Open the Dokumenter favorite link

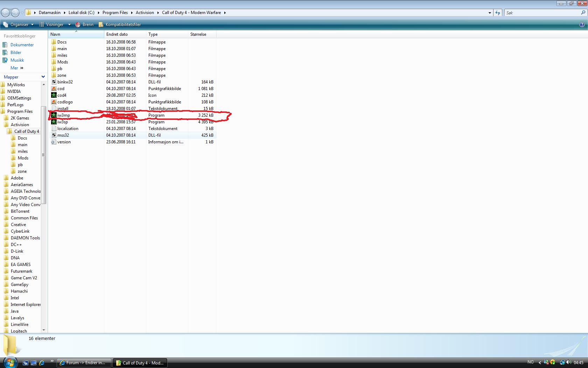(22, 45)
